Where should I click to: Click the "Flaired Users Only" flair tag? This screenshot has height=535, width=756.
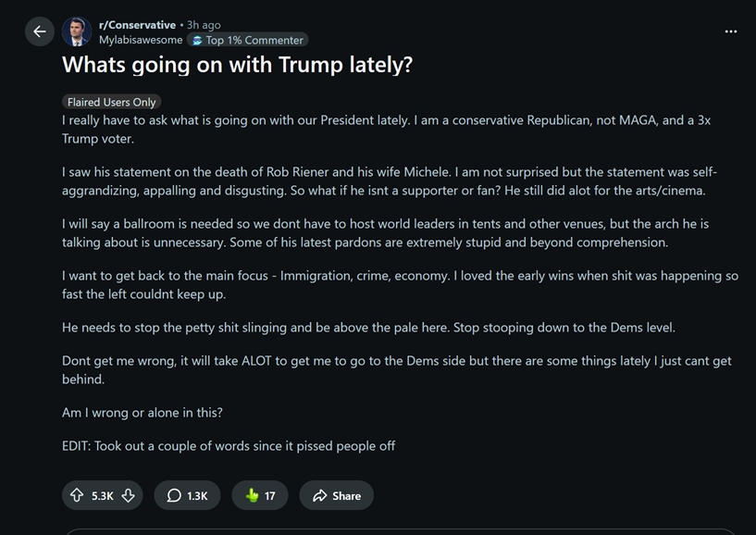[x=112, y=102]
